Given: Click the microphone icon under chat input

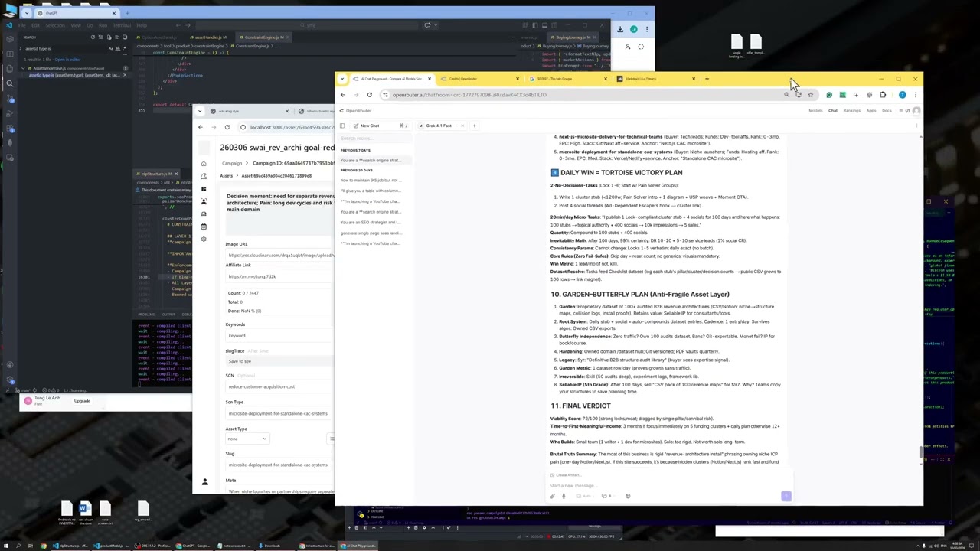Looking at the screenshot, I should coord(563,496).
